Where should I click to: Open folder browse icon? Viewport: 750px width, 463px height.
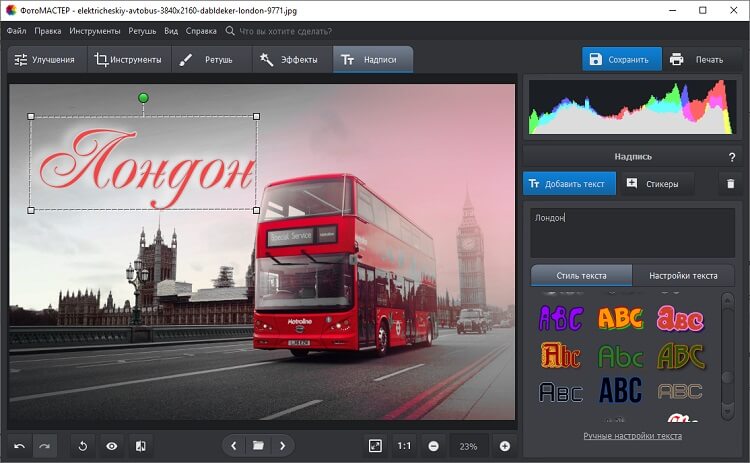pos(258,445)
